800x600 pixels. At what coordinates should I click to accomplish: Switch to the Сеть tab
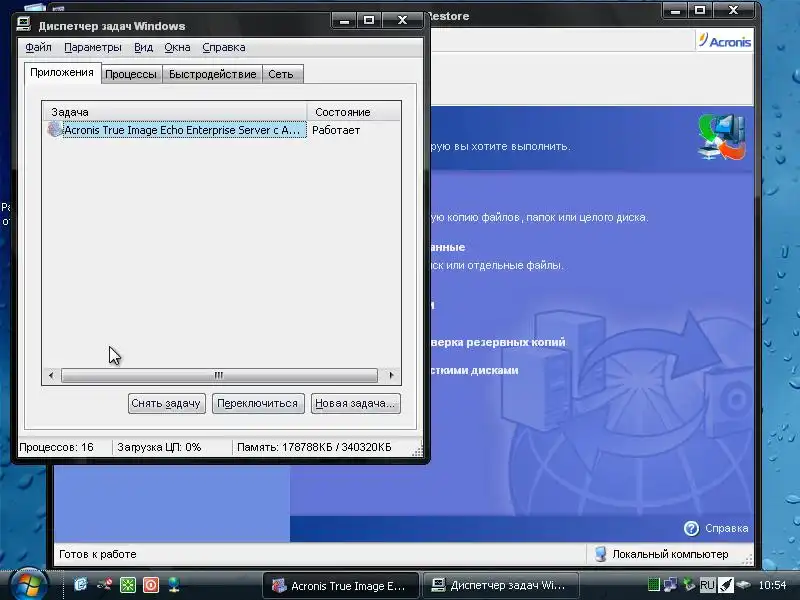281,74
